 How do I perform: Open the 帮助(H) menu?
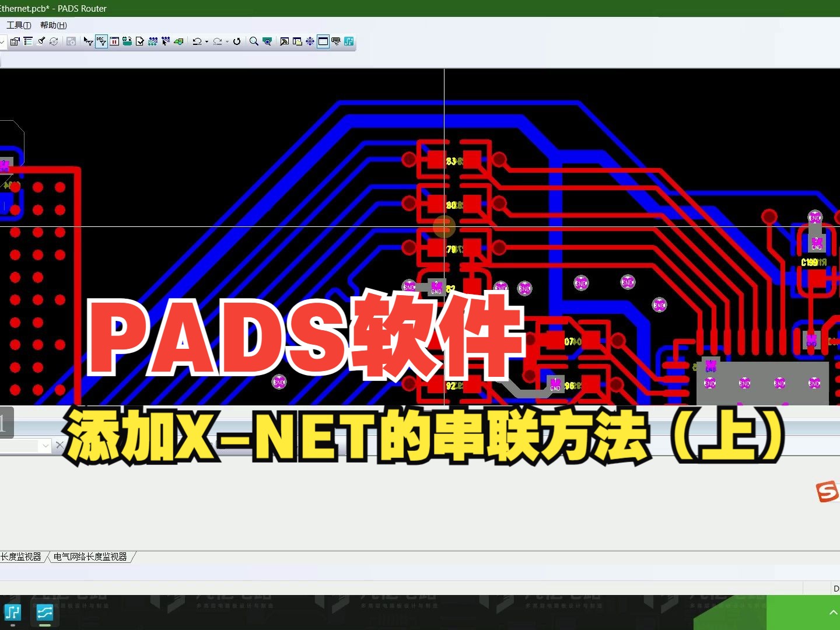[54, 25]
